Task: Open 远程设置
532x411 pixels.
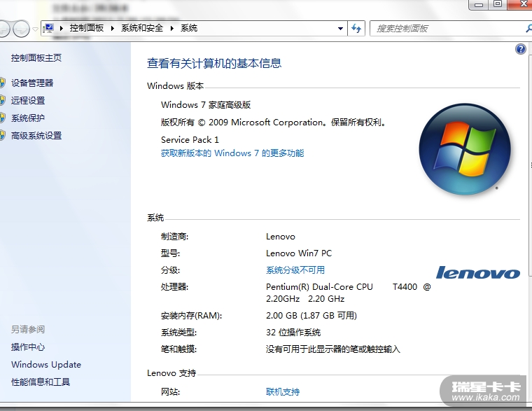Action: [x=28, y=100]
